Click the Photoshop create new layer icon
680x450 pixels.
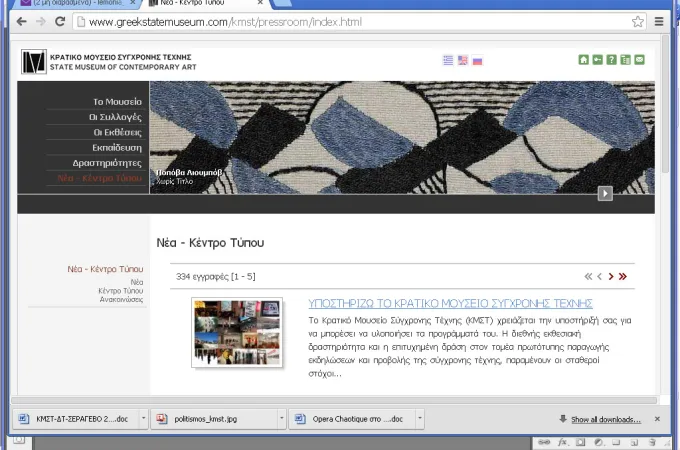634,442
